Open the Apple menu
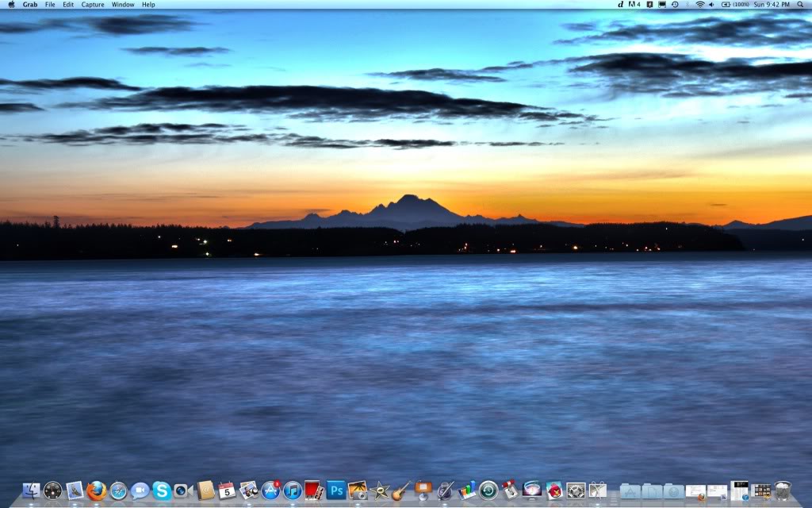 11,4
